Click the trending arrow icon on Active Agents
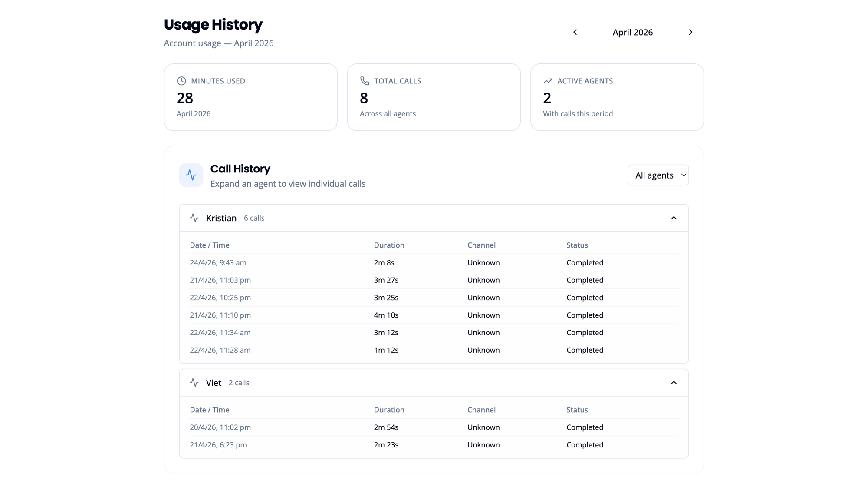 (548, 81)
